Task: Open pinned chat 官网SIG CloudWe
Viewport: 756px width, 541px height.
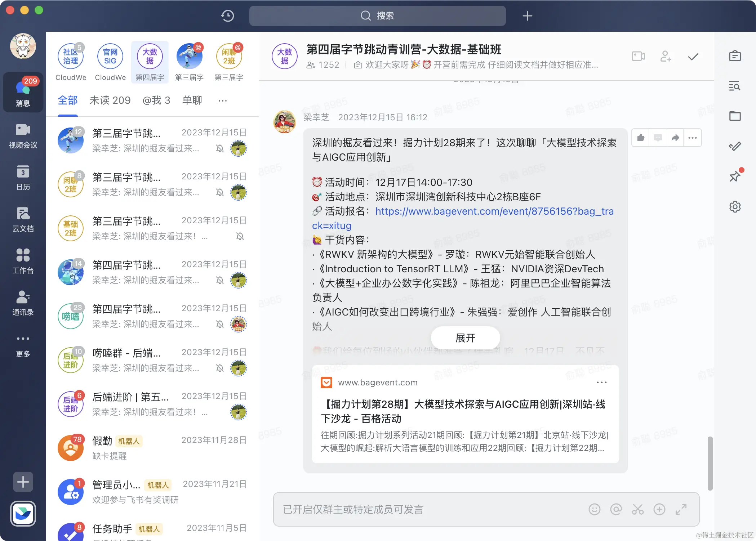Action: point(110,62)
